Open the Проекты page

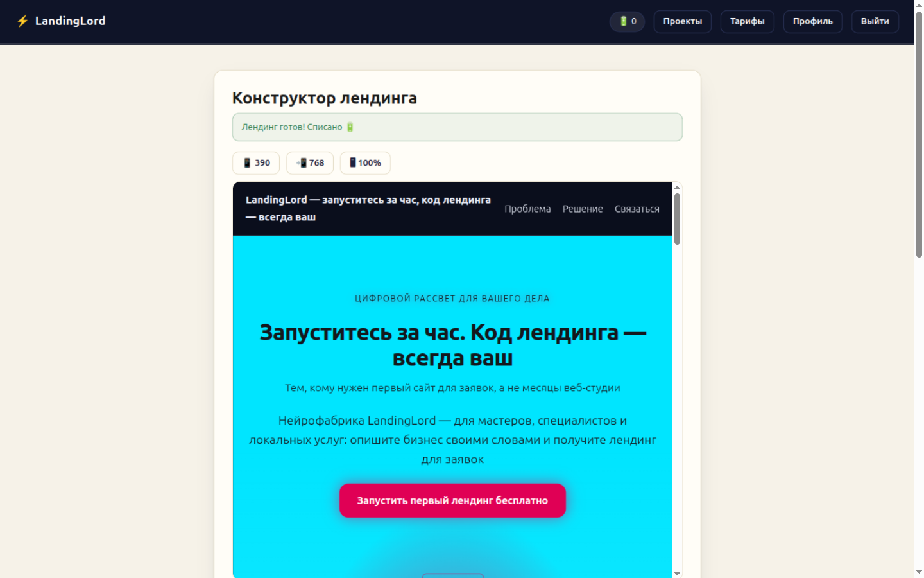click(x=682, y=21)
